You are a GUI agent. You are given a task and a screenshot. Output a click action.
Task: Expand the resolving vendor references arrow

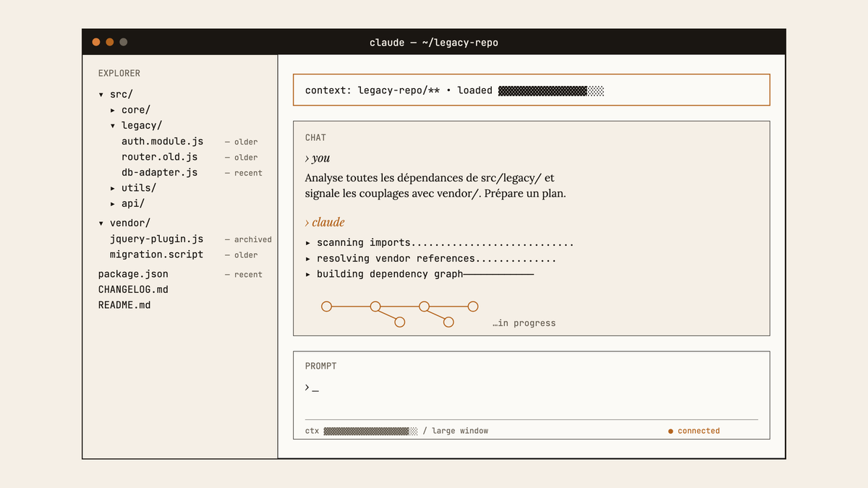click(x=308, y=259)
